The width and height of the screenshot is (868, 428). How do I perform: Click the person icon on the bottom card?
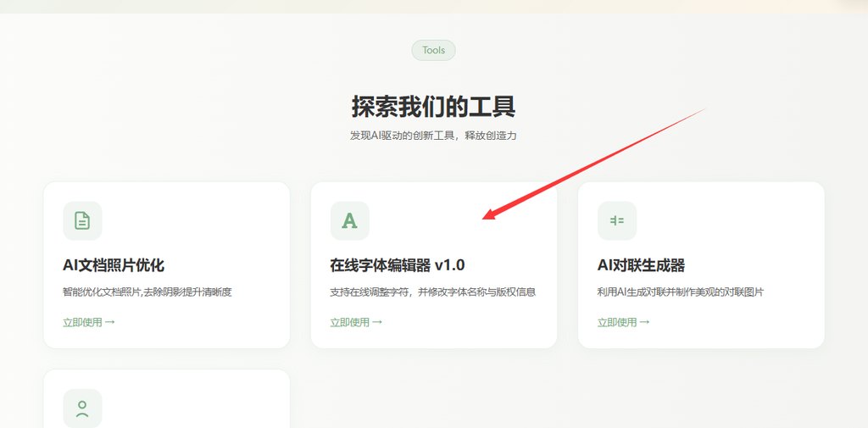(x=82, y=409)
